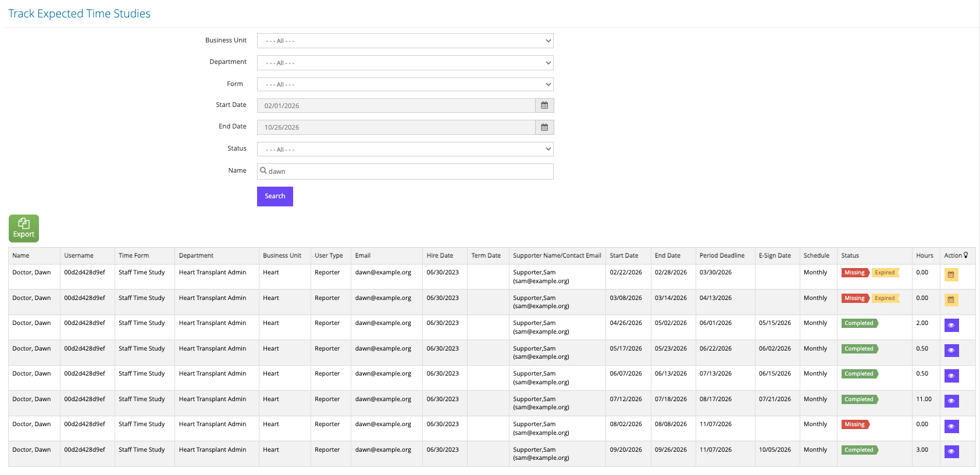The image size is (980, 475).
Task: Click the yellow calendar action for 03/08/2026 row
Action: pos(951,300)
